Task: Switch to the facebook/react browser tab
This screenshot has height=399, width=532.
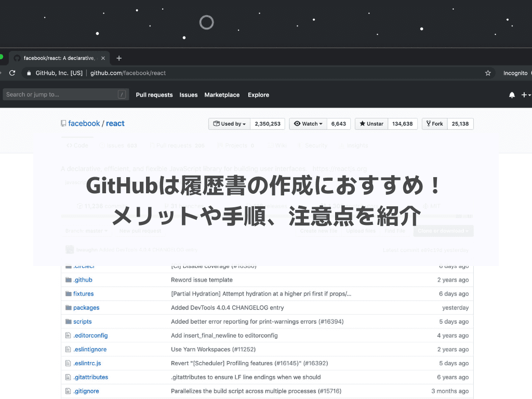Action: 57,58
